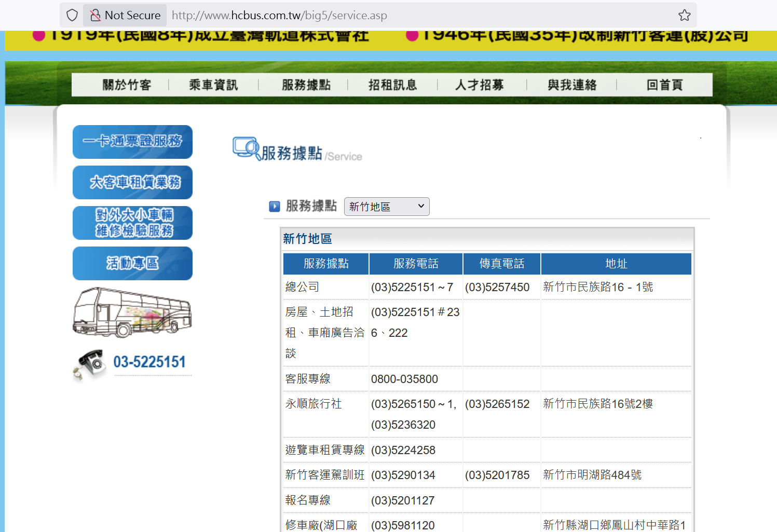The height and width of the screenshot is (532, 777).
Task: Click the 新竹客運駕訓班 row label
Action: tap(325, 475)
